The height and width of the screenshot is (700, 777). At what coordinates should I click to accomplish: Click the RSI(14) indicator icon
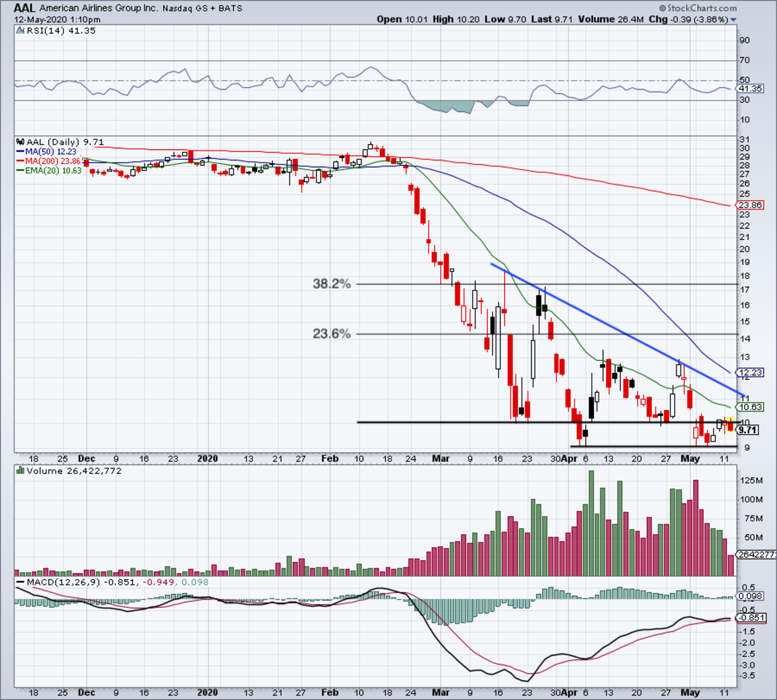click(20, 31)
